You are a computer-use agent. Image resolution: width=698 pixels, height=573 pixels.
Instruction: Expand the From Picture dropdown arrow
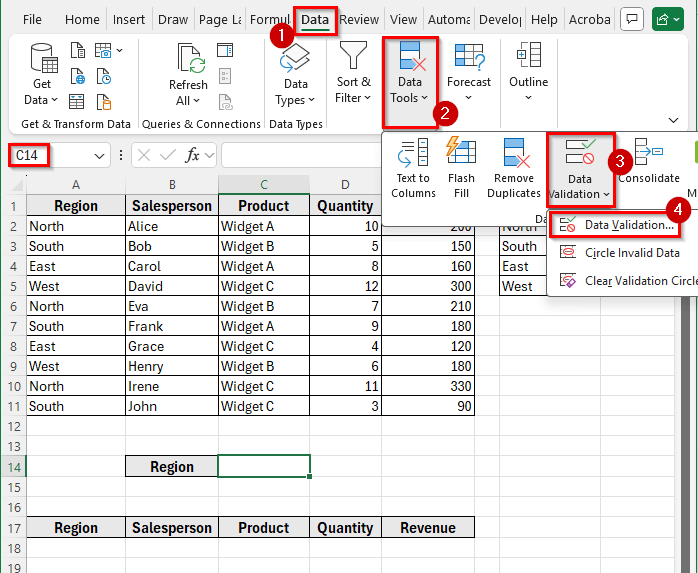point(119,51)
